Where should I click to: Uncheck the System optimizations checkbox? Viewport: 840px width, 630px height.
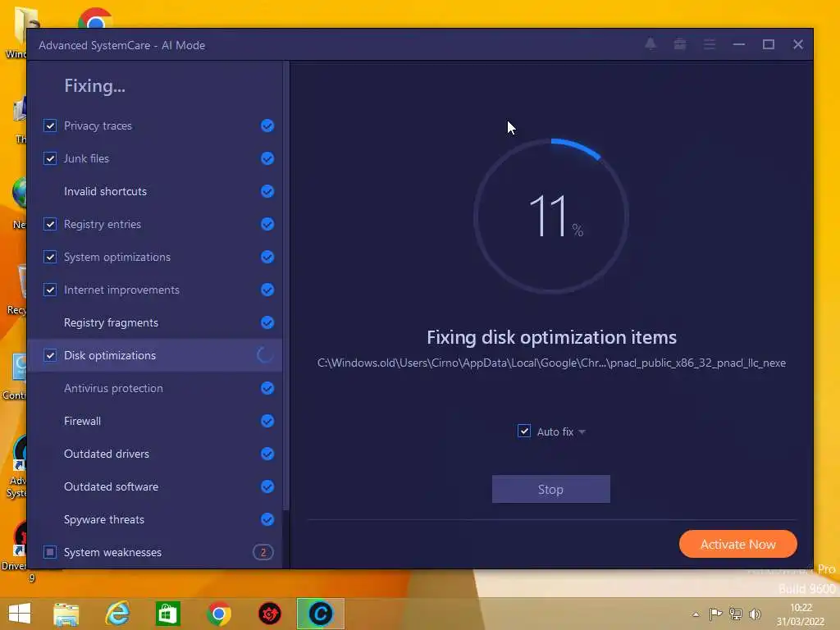click(x=50, y=257)
